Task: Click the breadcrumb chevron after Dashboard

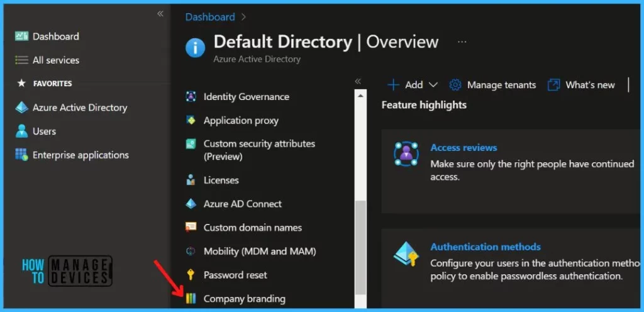Action: (x=243, y=17)
